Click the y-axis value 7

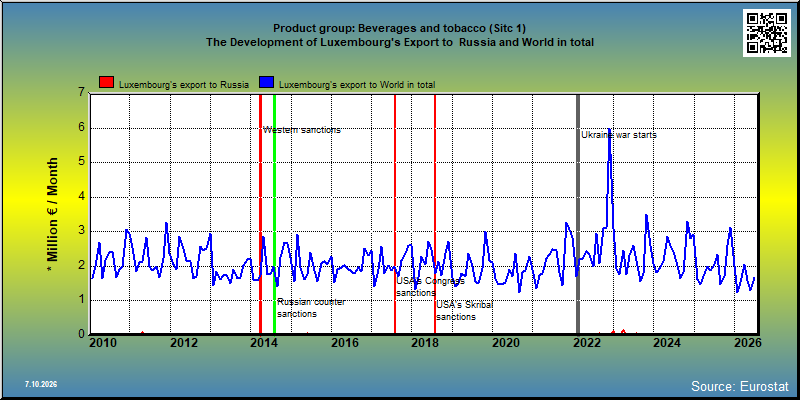(x=82, y=94)
